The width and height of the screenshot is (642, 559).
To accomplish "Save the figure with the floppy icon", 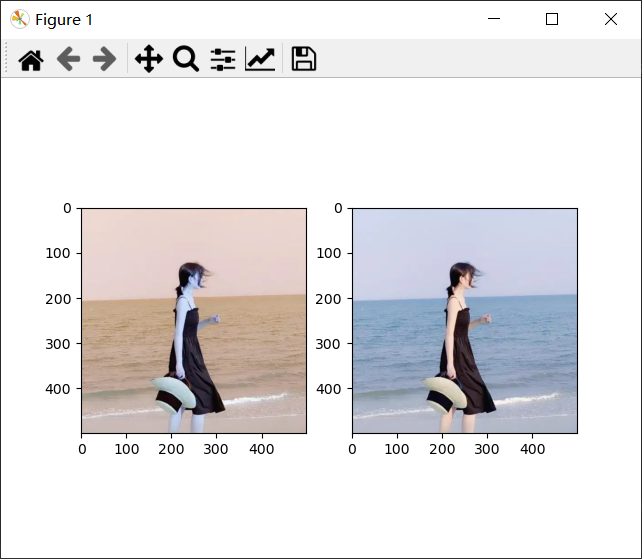I will [x=304, y=59].
